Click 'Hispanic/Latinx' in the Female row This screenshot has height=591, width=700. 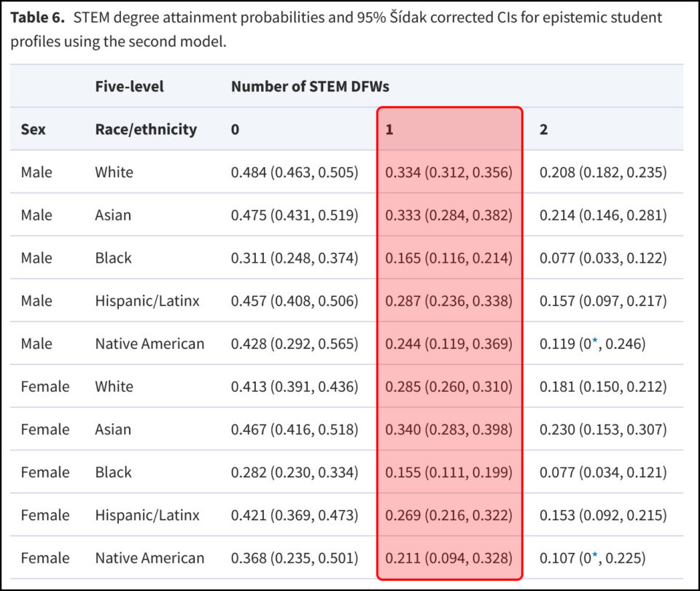click(147, 515)
